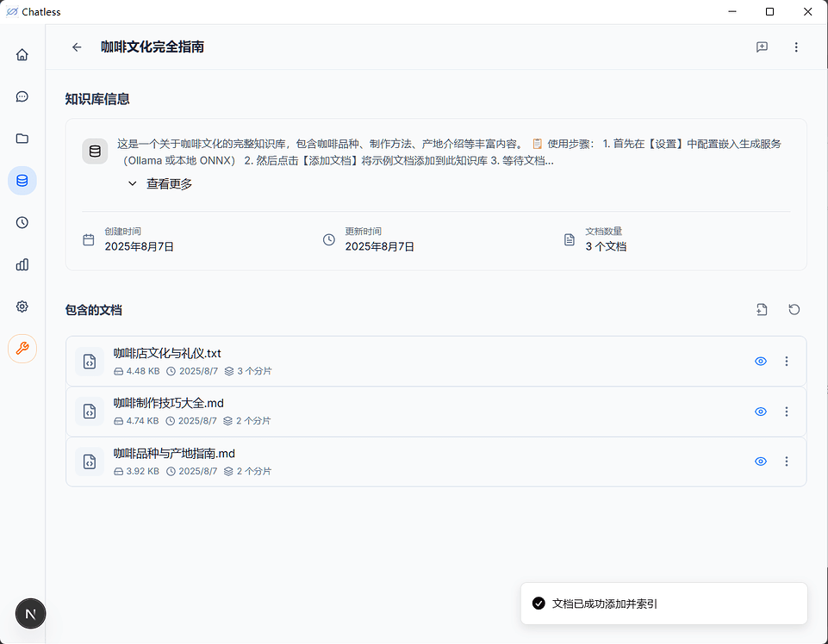This screenshot has height=644, width=828.
Task: Open the orange wrench tools icon
Action: pyautogui.click(x=22, y=349)
